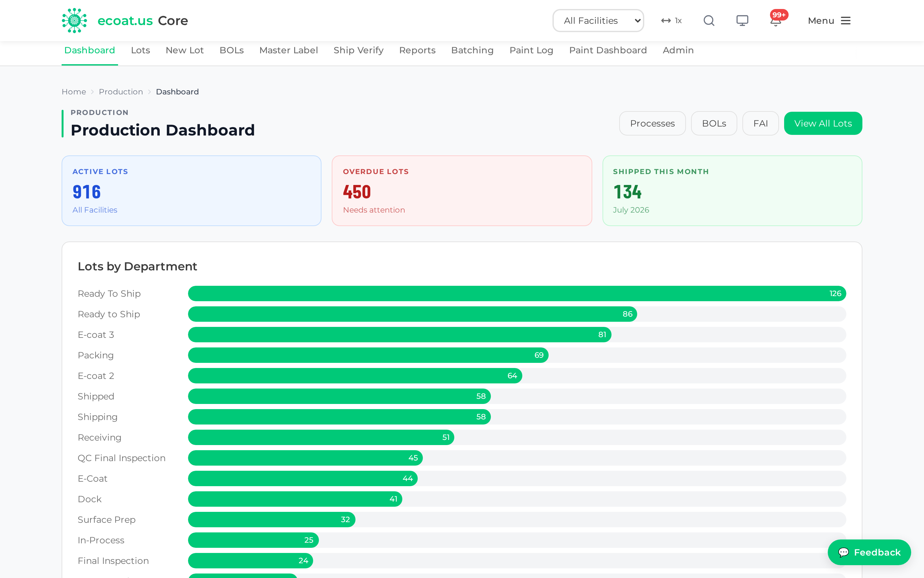Open the All Facilities dropdown

click(x=598, y=21)
